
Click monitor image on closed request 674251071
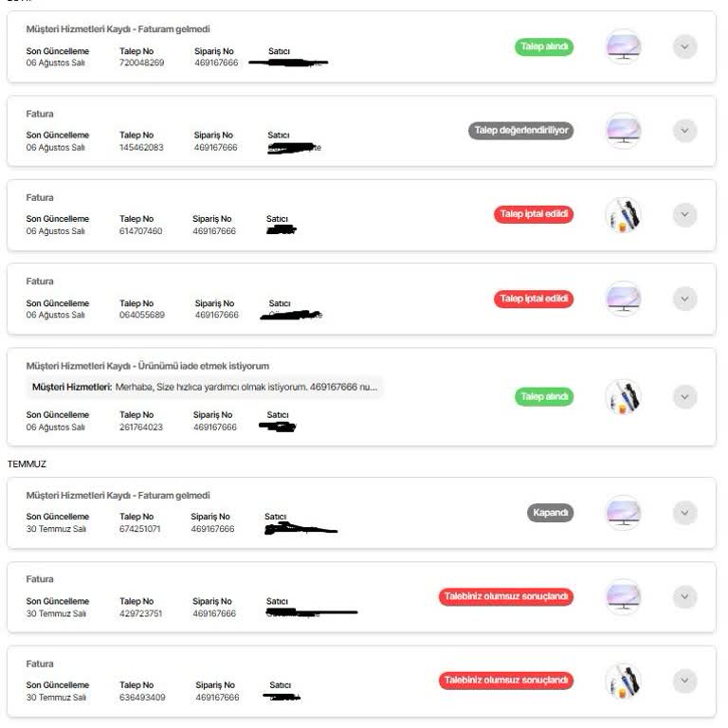623,513
